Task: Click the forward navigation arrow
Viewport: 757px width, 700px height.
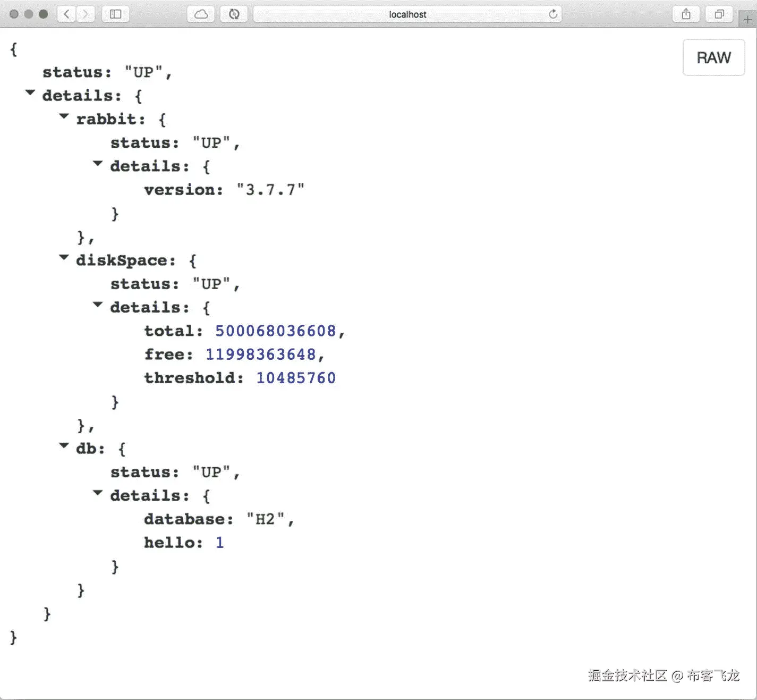Action: (85, 14)
